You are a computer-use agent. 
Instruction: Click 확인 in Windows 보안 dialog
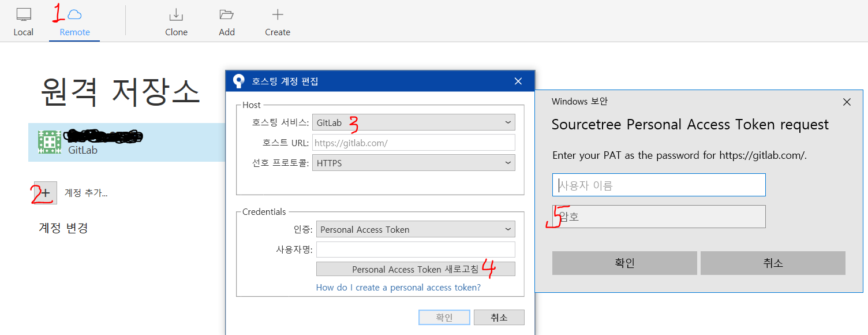coord(624,263)
